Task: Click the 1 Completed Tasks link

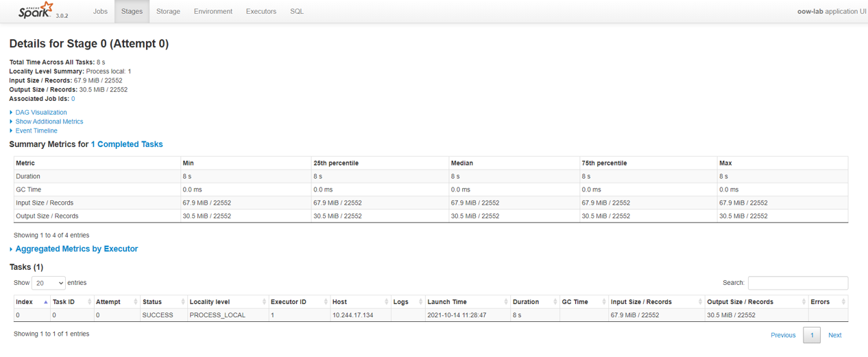Action: click(127, 144)
